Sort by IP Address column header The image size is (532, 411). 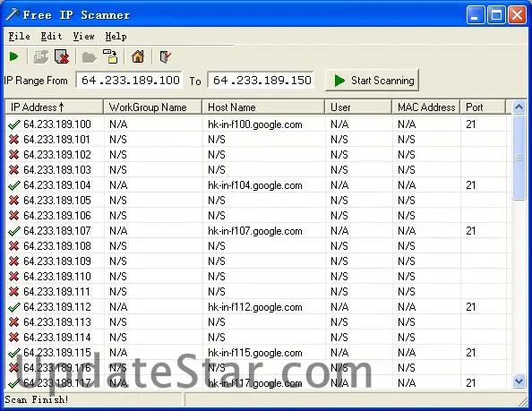coord(55,107)
